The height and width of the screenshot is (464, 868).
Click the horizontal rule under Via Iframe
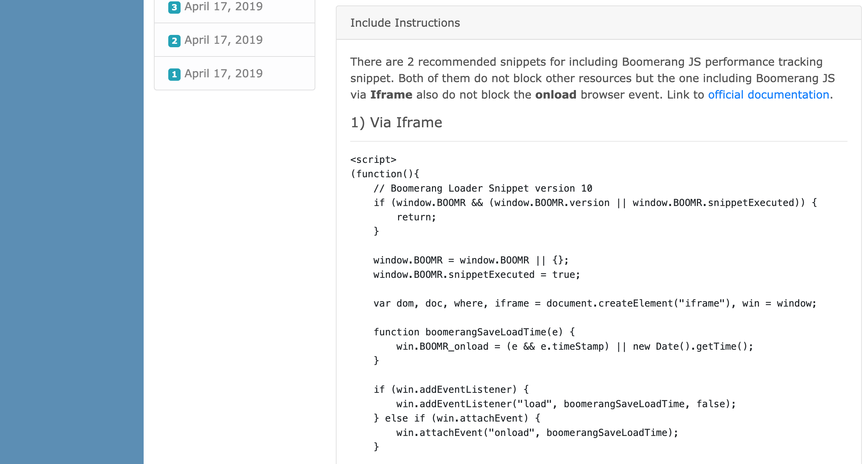(599, 141)
